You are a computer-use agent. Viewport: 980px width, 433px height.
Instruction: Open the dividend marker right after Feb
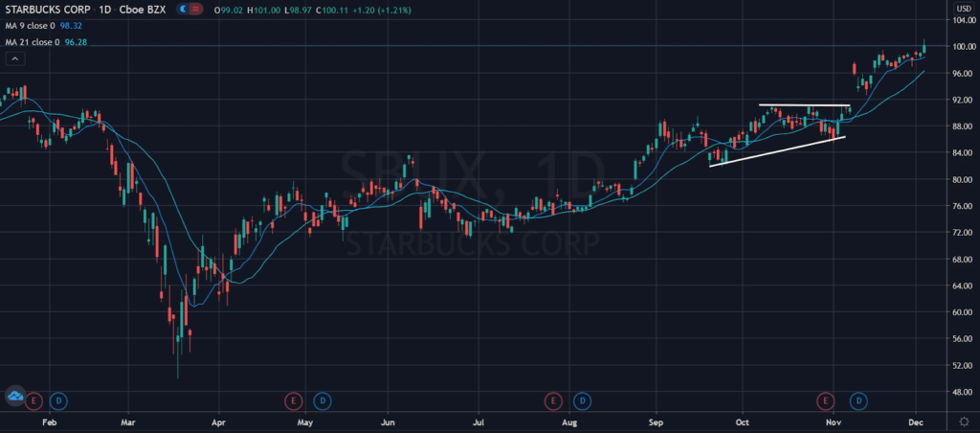click(x=59, y=399)
